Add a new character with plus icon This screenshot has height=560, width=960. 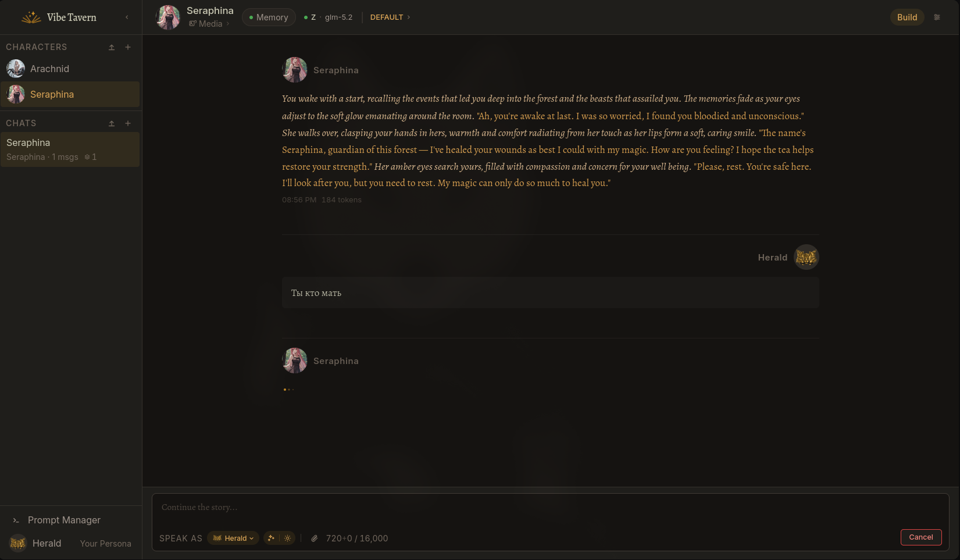point(128,47)
